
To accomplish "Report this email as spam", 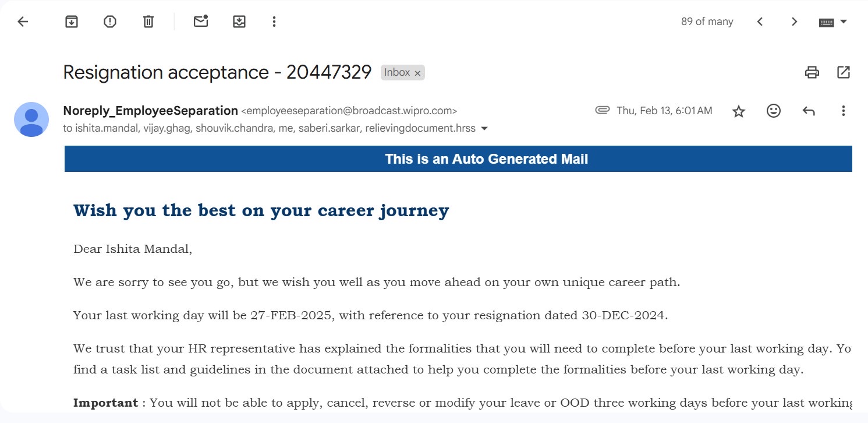I will point(110,22).
